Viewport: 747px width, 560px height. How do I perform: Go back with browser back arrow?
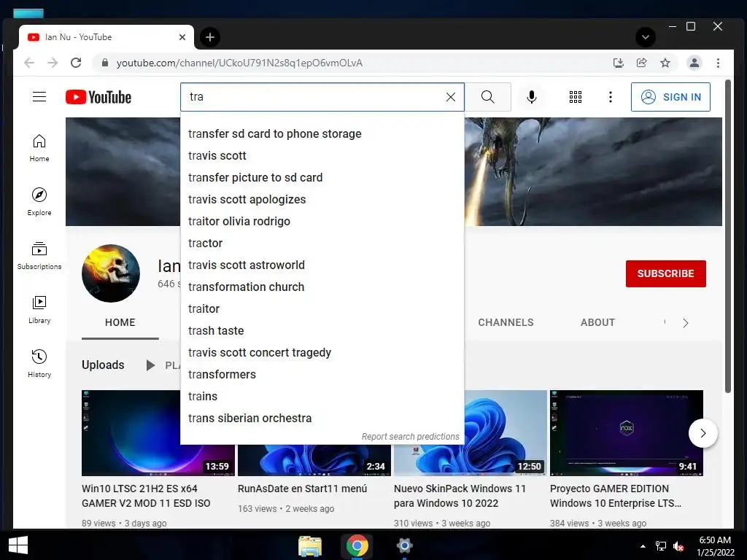(x=29, y=63)
